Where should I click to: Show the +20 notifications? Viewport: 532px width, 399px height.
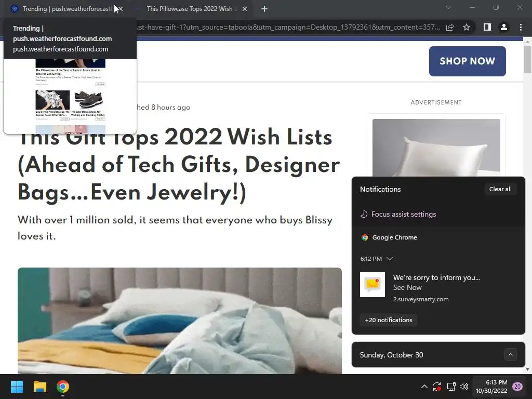(x=389, y=320)
